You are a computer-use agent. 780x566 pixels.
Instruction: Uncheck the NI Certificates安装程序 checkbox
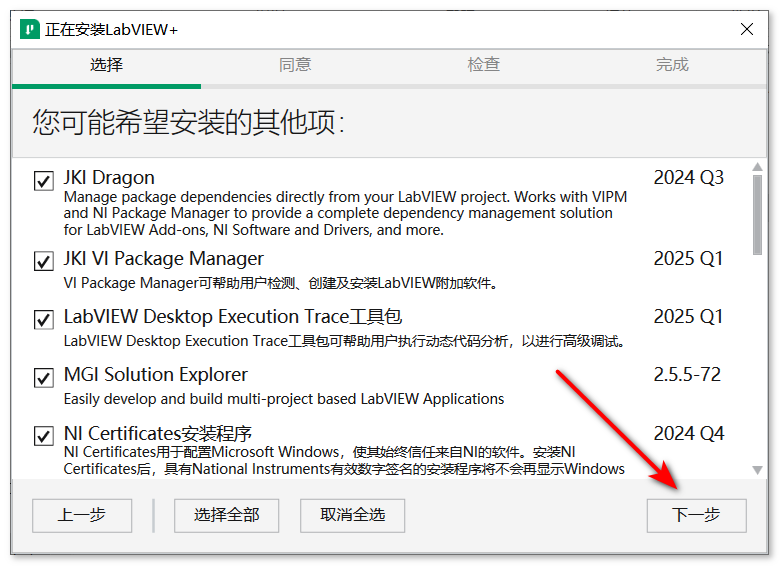[x=44, y=436]
